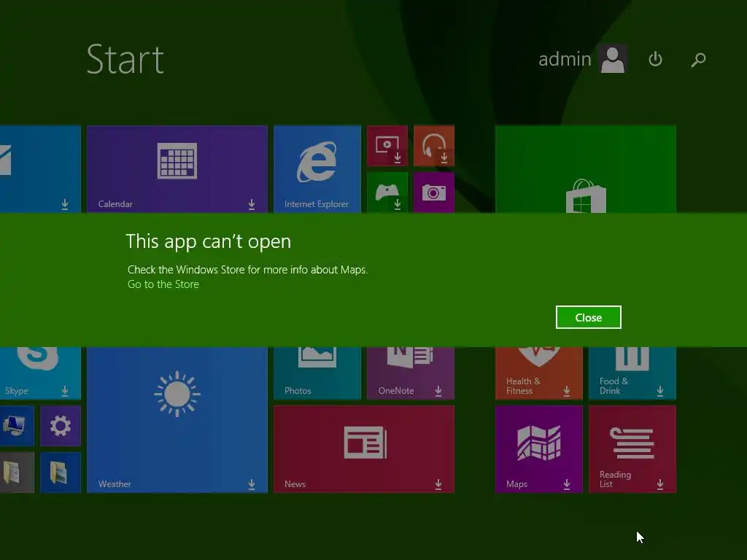This screenshot has height=560, width=747.
Task: Click the admin user account picture
Action: click(613, 59)
